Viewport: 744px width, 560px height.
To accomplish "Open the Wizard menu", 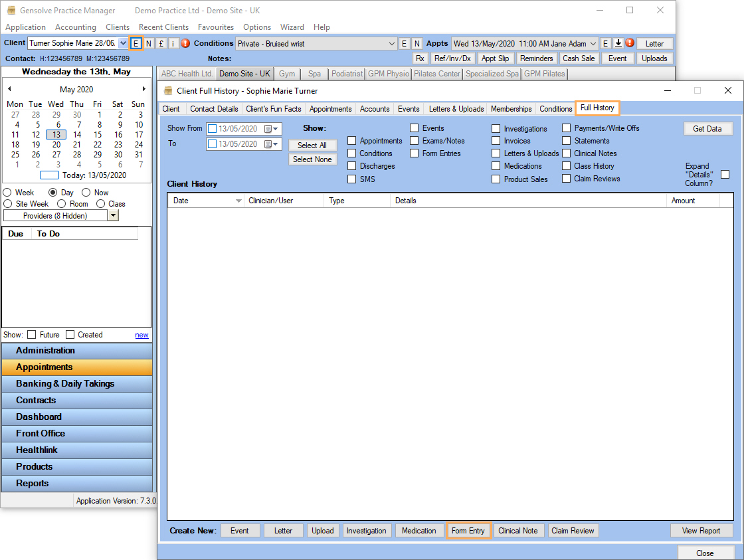I will 292,27.
